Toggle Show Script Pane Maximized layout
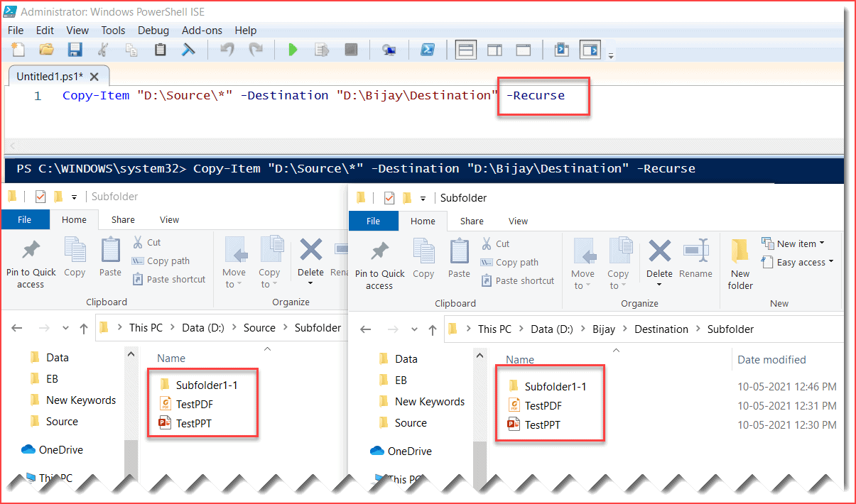This screenshot has width=856, height=504. [x=524, y=49]
